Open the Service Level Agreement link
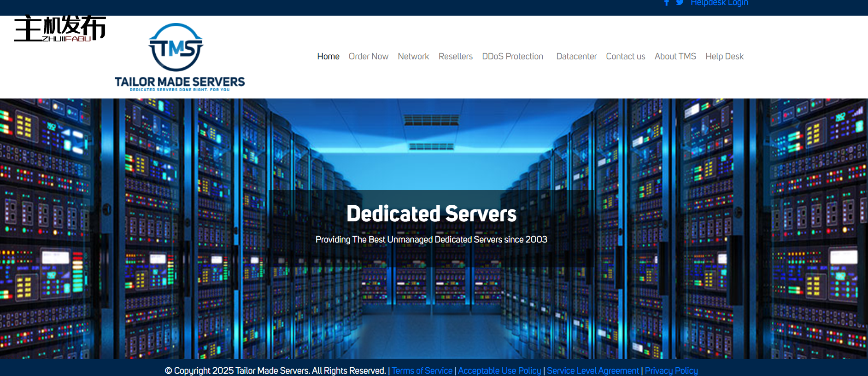868x376 pixels. 593,370
